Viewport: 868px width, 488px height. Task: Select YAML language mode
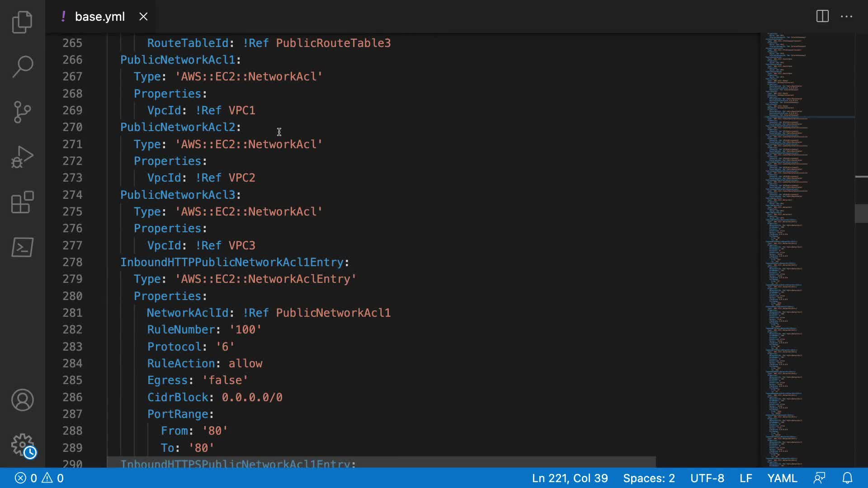782,478
